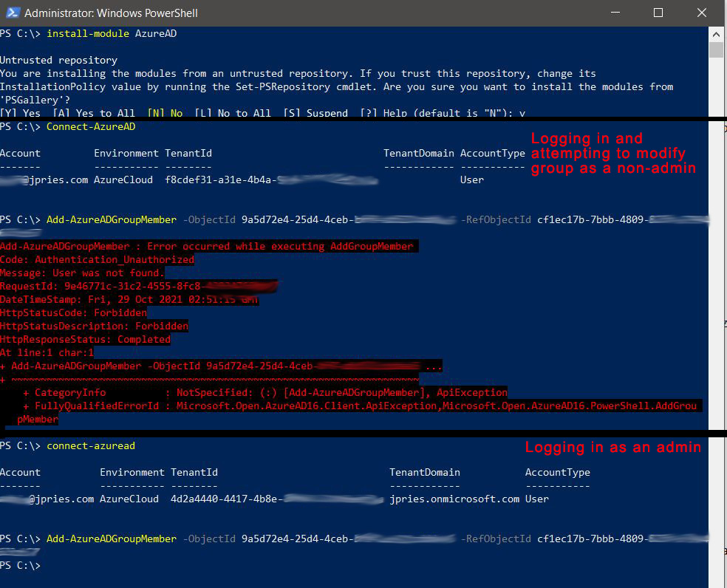Click the empty scrollbar track below thumb
The width and height of the screenshot is (727, 588).
[x=716, y=295]
